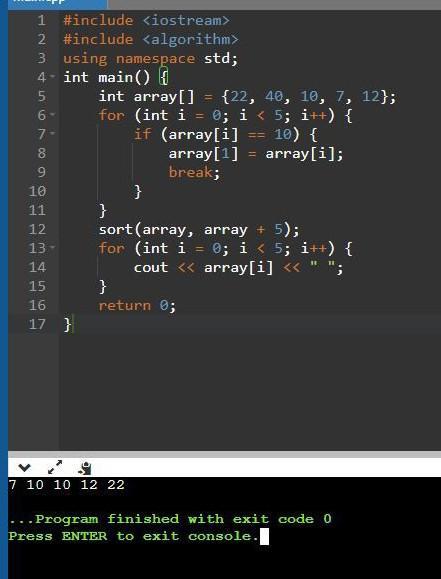Place cursor at the return 0 statement
The width and height of the screenshot is (441, 579).
pyautogui.click(x=137, y=306)
